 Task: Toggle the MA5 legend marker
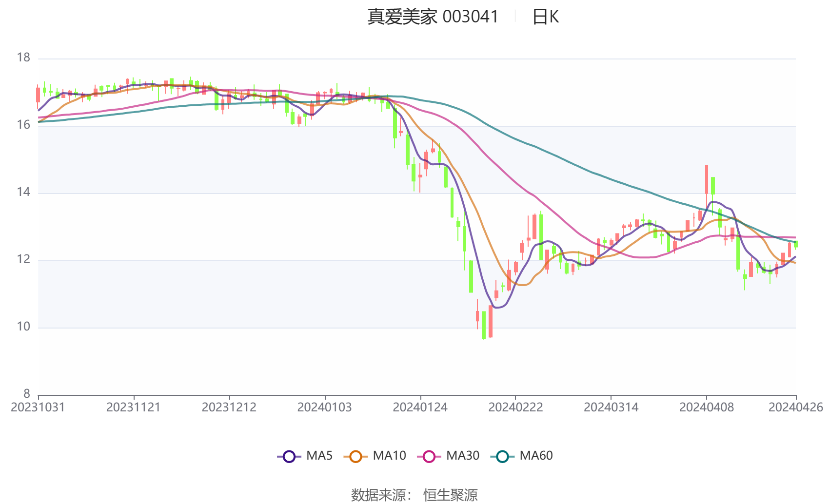[x=289, y=456]
